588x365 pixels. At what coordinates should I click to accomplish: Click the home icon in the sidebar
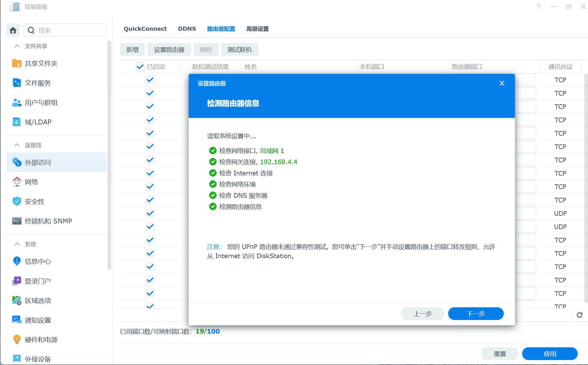(13, 30)
